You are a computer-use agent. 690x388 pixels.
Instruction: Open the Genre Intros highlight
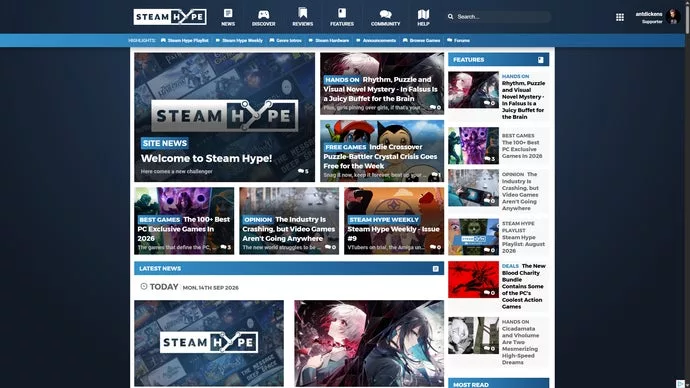(x=286, y=40)
